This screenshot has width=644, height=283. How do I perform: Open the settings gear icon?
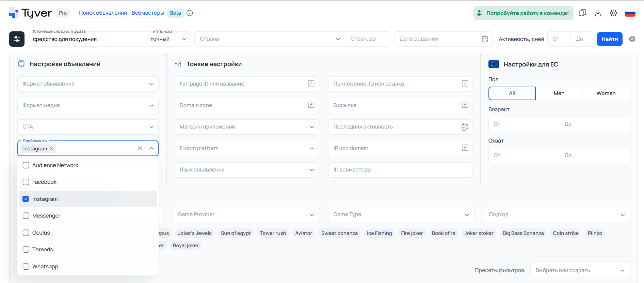pos(613,13)
